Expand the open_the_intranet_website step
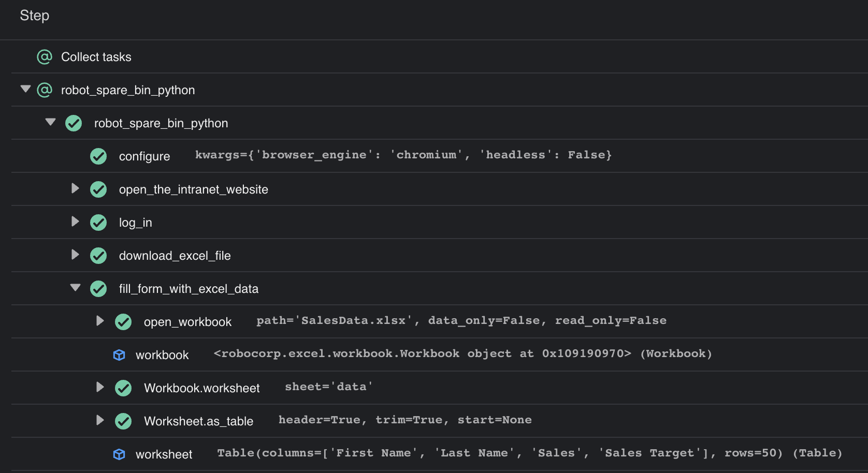Screen dimensions: 868x473 (75, 188)
